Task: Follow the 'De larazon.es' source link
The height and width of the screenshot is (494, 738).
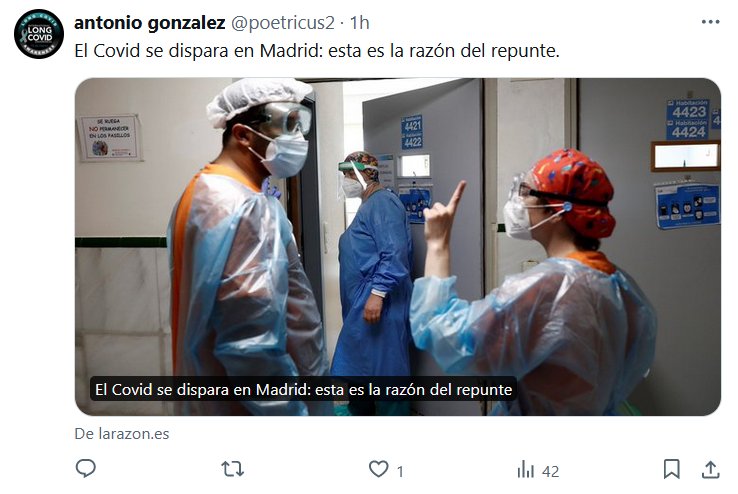Action: click(122, 434)
